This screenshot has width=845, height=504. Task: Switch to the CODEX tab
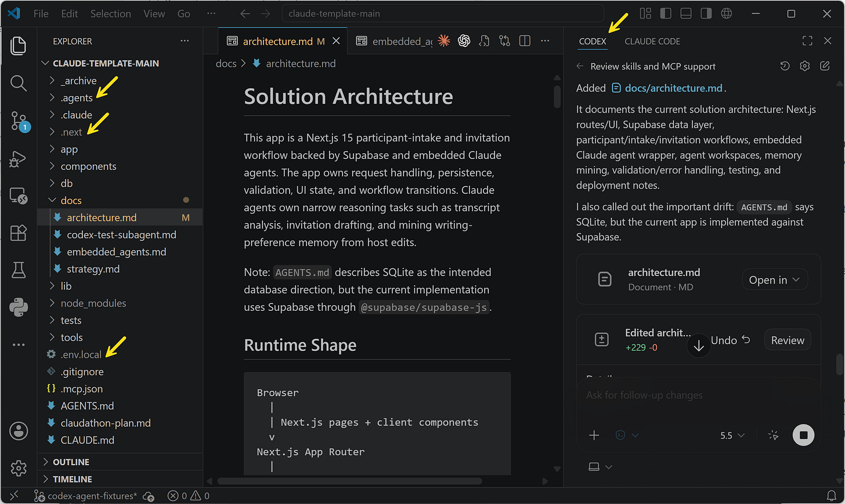point(593,41)
